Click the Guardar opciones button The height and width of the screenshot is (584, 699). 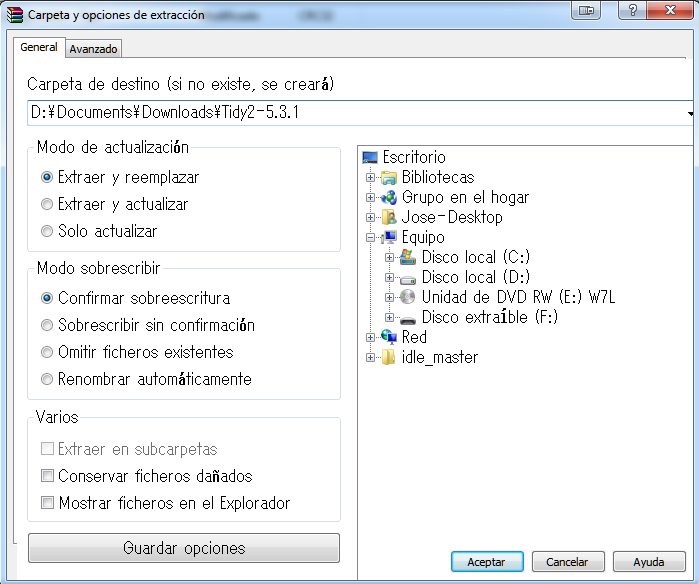tap(184, 548)
